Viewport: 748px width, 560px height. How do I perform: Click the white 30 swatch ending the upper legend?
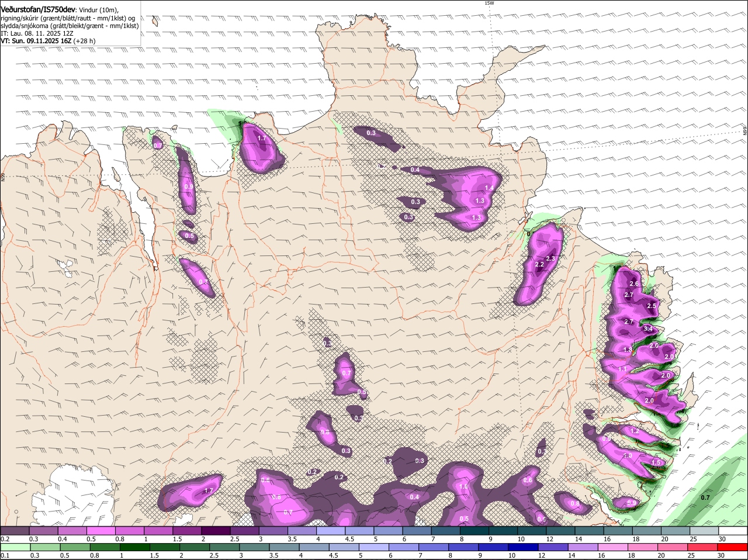[x=734, y=531]
